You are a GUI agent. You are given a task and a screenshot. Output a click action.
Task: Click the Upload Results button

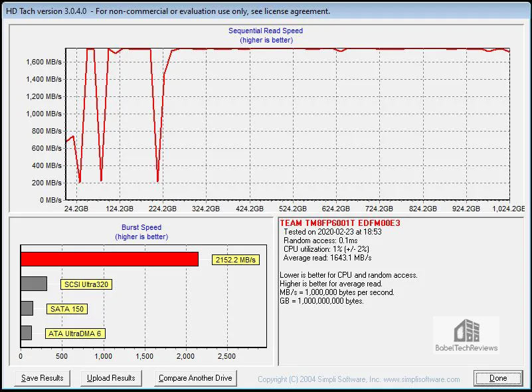[x=111, y=378]
